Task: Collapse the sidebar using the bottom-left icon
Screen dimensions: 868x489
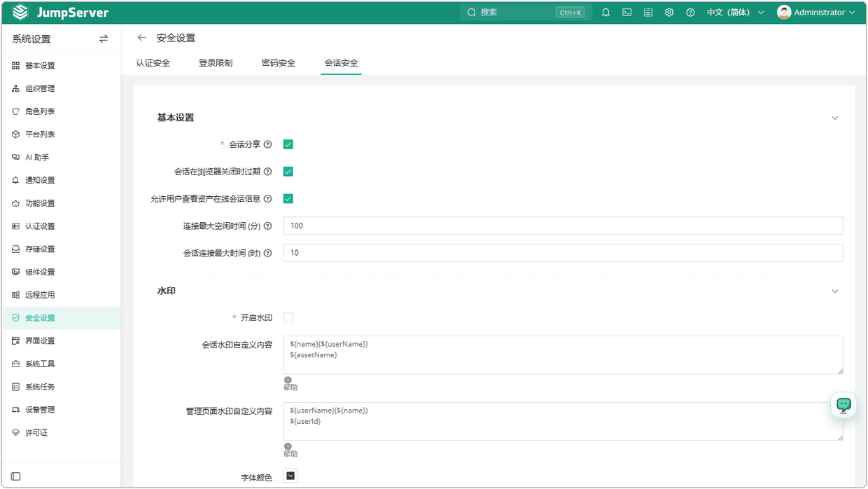Action: point(15,476)
